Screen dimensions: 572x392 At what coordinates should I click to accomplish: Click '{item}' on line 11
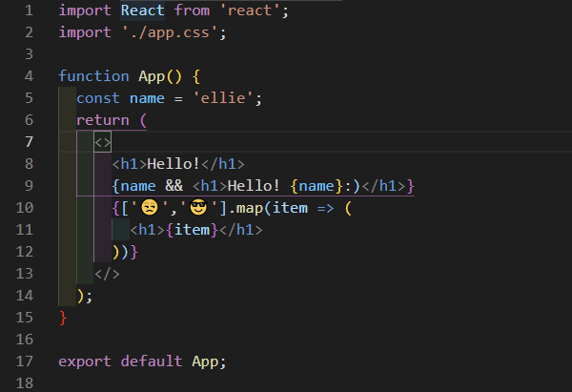click(192, 230)
